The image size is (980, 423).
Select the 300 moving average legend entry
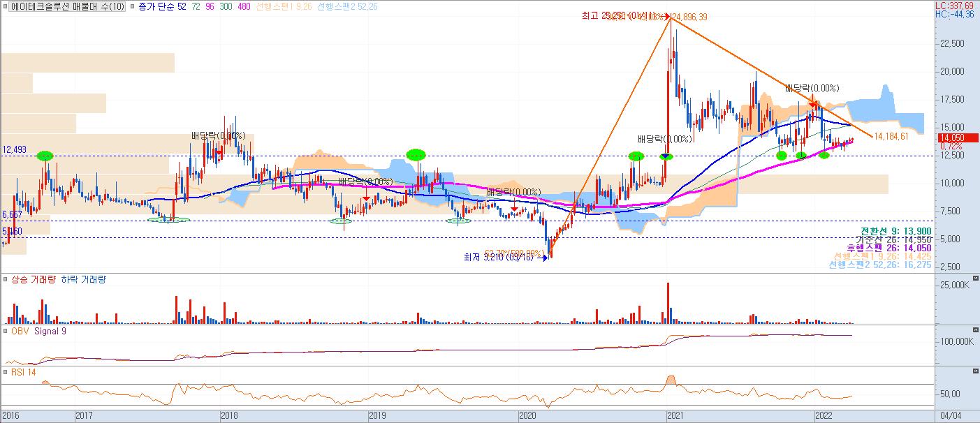point(226,6)
